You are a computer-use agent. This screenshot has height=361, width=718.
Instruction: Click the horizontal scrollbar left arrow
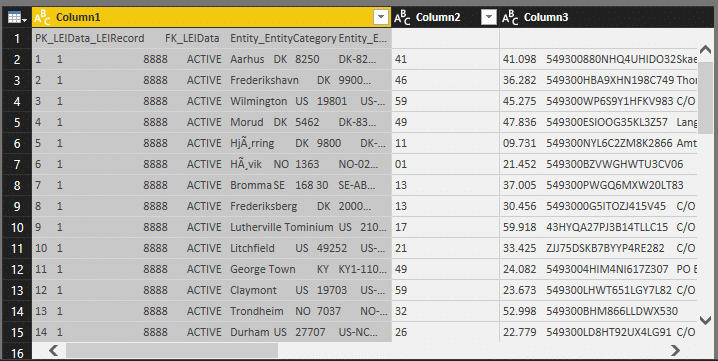pyautogui.click(x=54, y=350)
